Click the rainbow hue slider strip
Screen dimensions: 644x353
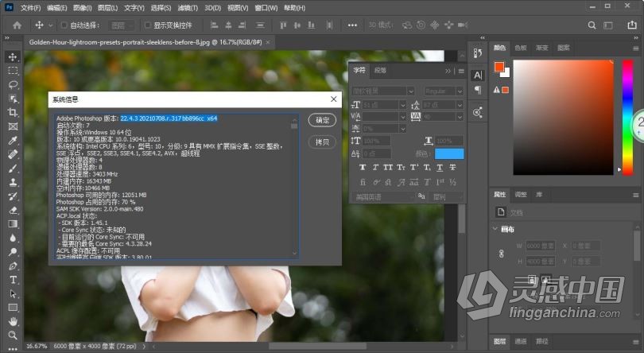click(x=627, y=117)
